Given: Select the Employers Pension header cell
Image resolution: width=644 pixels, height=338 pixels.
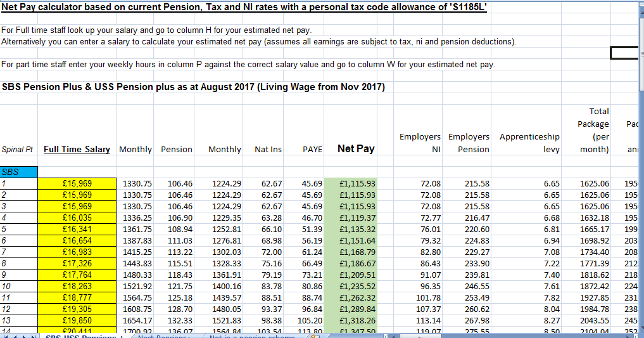Looking at the screenshot, I should pyautogui.click(x=469, y=143).
